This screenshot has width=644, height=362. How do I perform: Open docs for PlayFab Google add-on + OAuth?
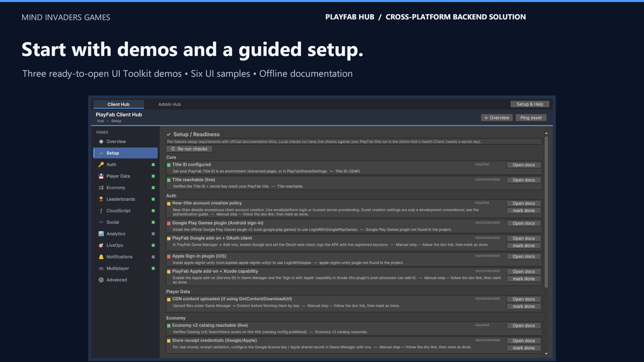[x=524, y=238]
